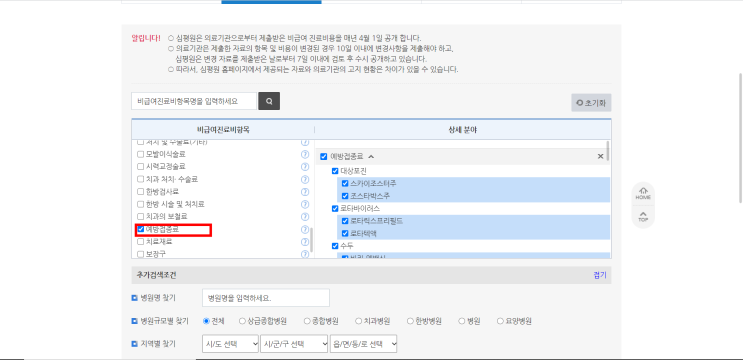Click the 알립니다! notice label
Image resolution: width=743 pixels, height=360 pixels.
click(146, 38)
